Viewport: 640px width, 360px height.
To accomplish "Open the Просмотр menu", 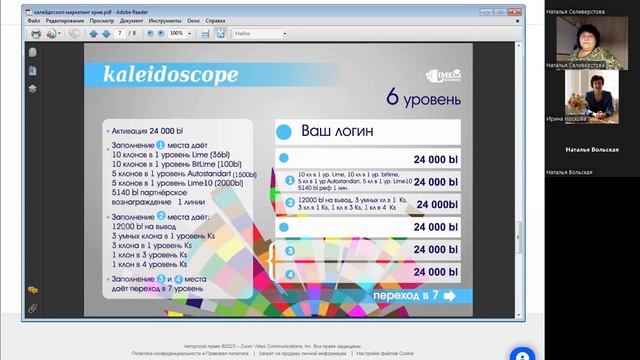I will click(x=102, y=20).
